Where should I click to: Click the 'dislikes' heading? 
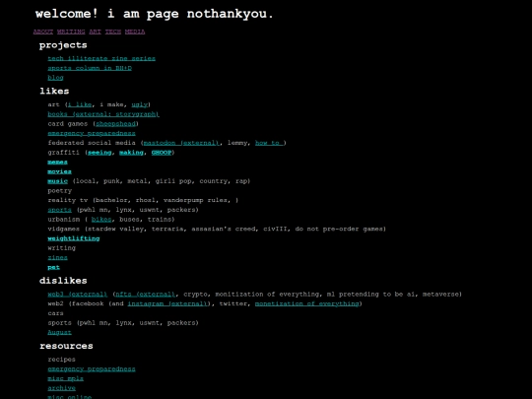(x=63, y=281)
